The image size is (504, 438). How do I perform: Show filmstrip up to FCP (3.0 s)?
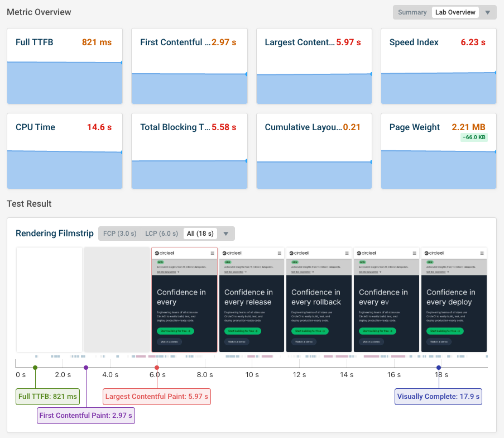[x=119, y=234]
